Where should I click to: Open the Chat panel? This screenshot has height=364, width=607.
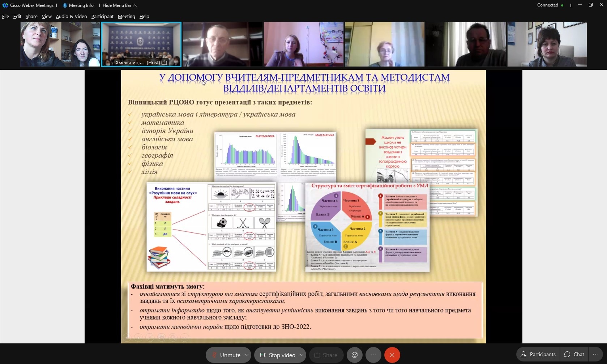(574, 354)
